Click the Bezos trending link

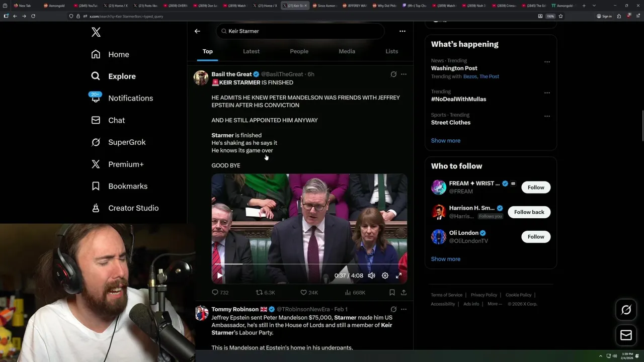click(x=469, y=76)
